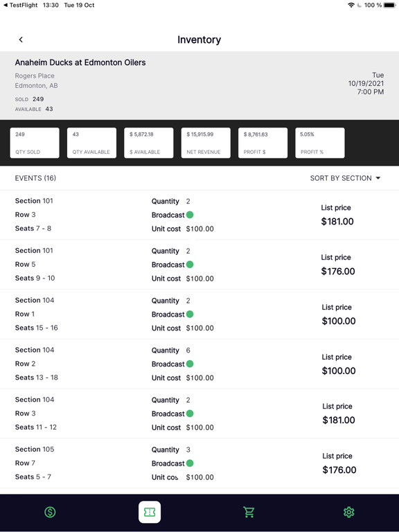The image size is (399, 532).
Task: Toggle Broadcast for Section 104 Row 2
Action: click(190, 364)
